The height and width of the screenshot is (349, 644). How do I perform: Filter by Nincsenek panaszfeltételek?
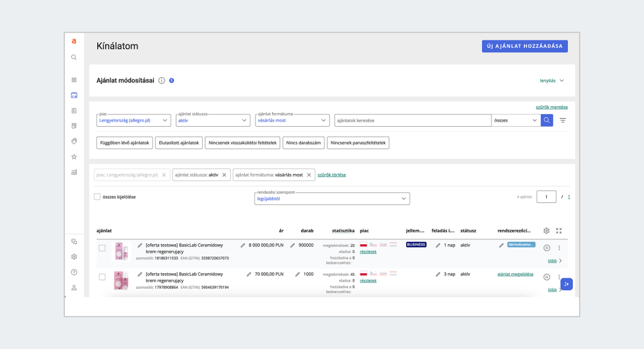(358, 143)
